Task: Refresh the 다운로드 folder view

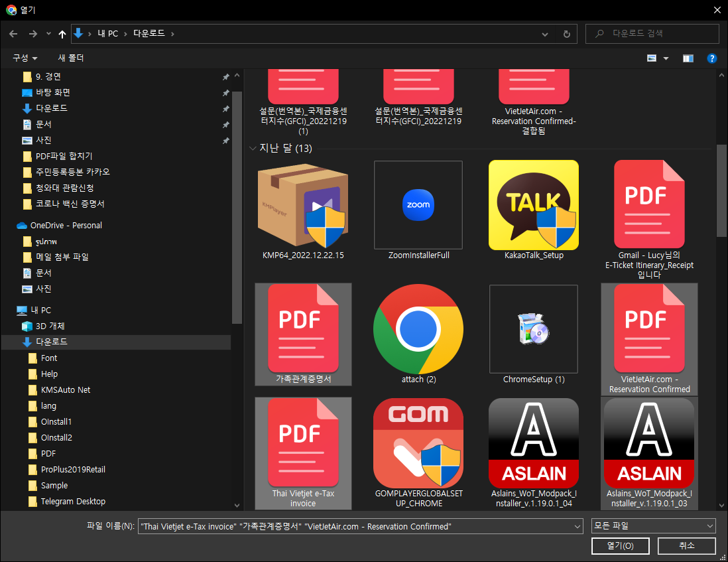Action: [566, 34]
